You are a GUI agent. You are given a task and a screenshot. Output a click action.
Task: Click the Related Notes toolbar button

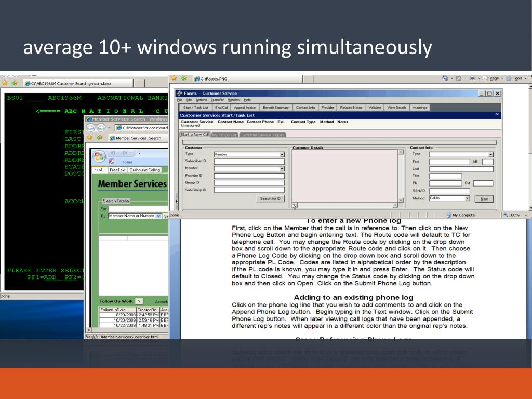[x=351, y=107]
